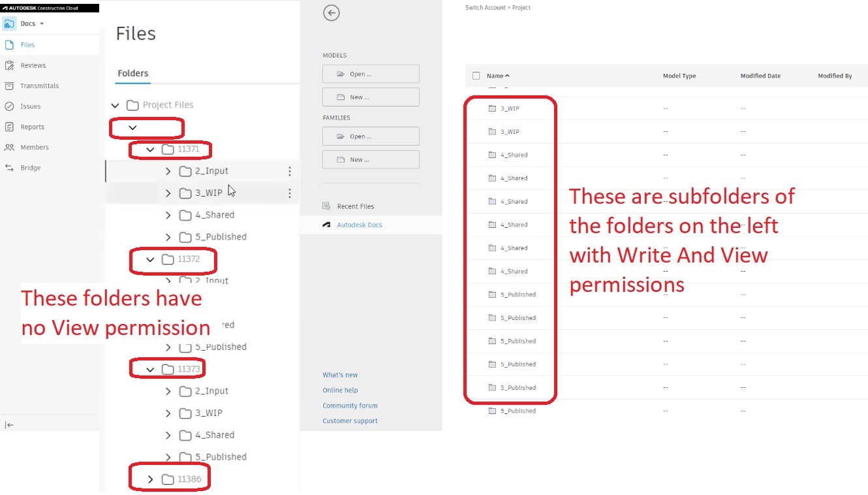Collapse the left panel with the arrow icon
868x495 pixels.
click(x=9, y=424)
